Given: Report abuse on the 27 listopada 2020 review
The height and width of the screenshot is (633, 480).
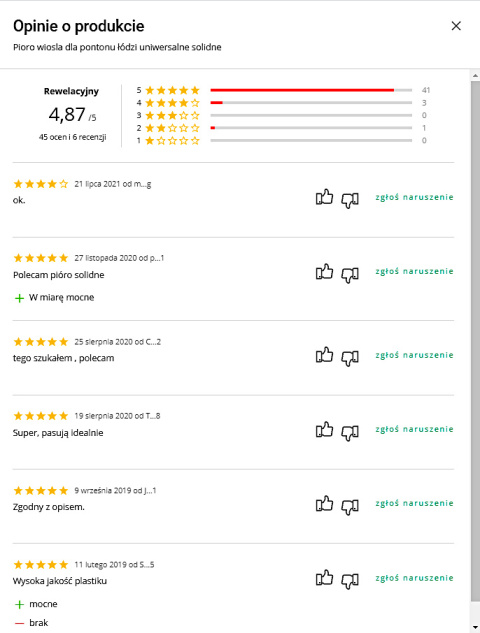Looking at the screenshot, I should (414, 271).
